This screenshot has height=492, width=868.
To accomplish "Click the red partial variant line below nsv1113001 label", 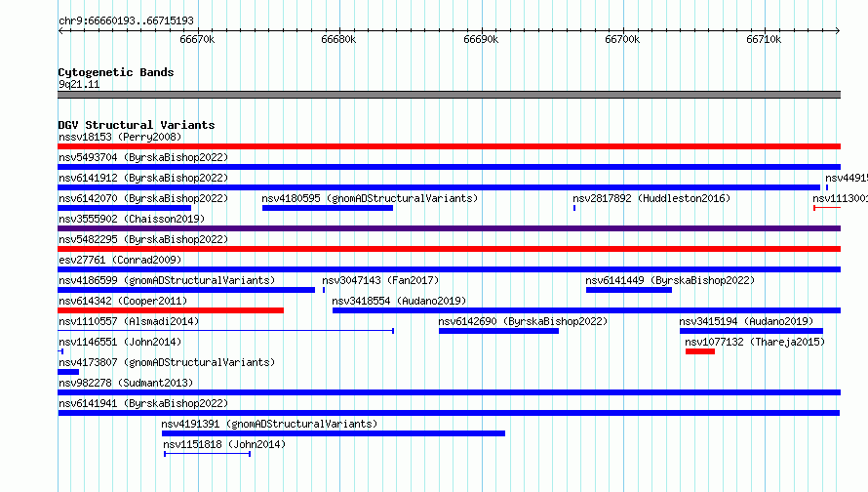I will coord(827,208).
